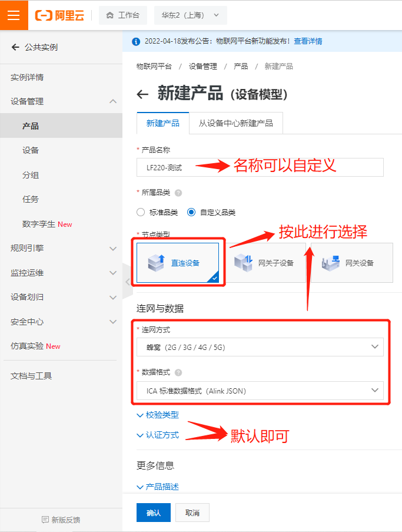The width and height of the screenshot is (402, 532).
Task: Open the orange hamburger menu
Action: [x=14, y=15]
